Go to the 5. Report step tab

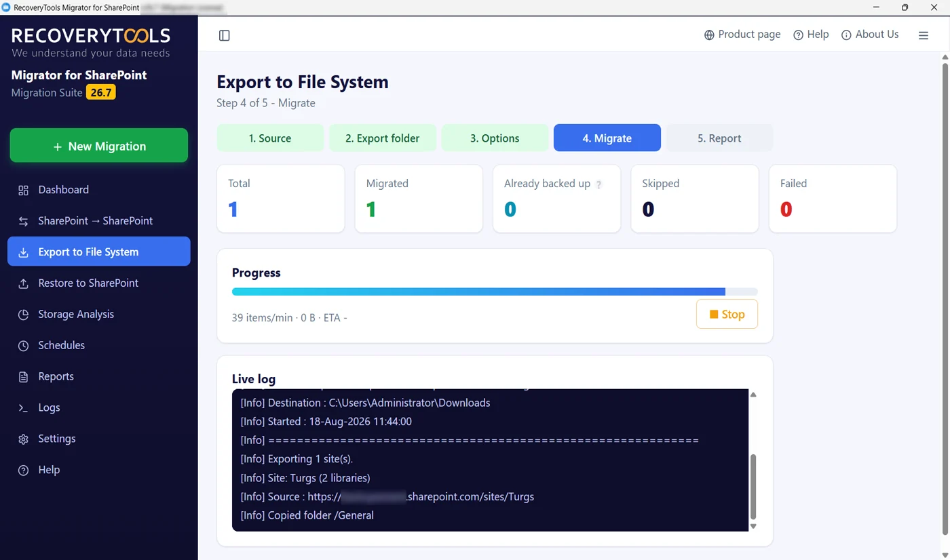click(x=719, y=138)
